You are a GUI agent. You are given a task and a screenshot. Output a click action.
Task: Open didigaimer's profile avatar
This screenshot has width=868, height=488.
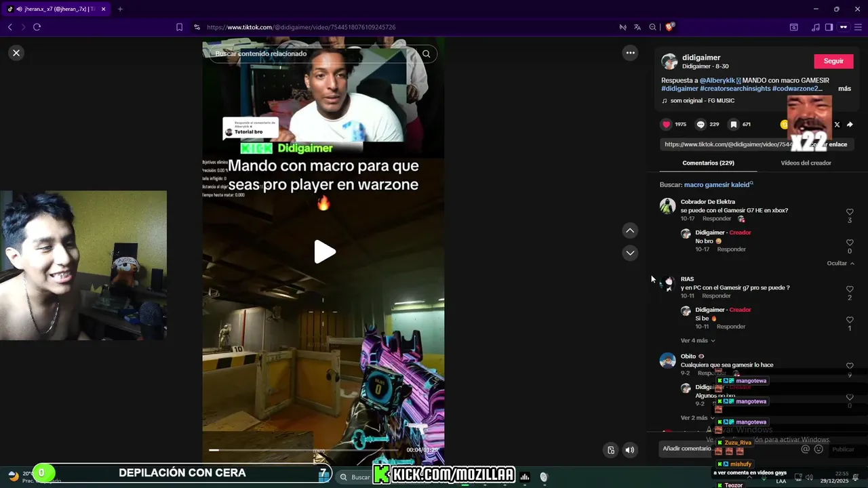[669, 62]
